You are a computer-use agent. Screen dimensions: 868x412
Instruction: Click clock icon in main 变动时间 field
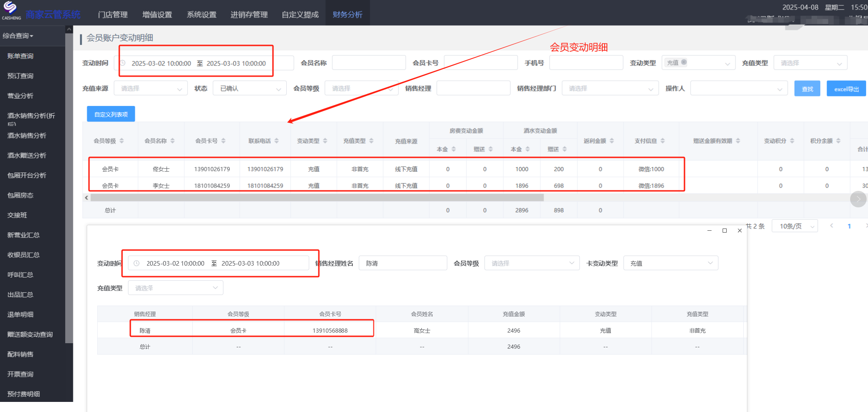(123, 63)
